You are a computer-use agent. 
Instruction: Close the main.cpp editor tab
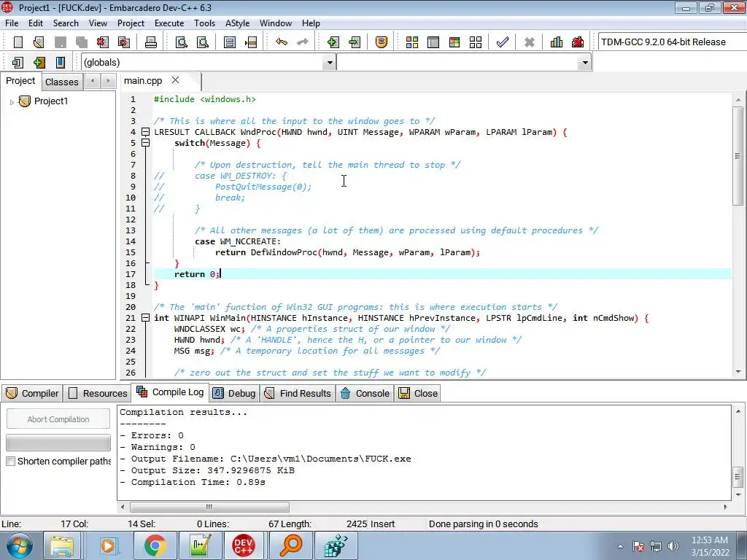tap(175, 80)
